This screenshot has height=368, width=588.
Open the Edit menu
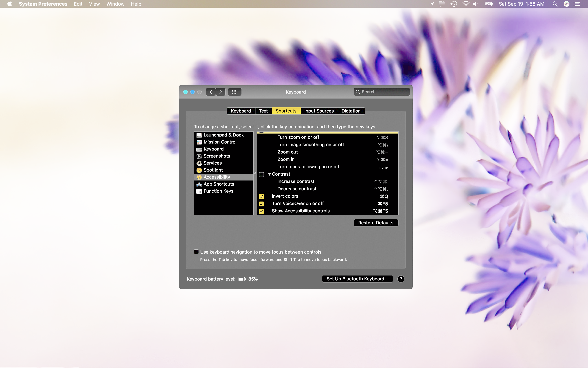click(78, 4)
